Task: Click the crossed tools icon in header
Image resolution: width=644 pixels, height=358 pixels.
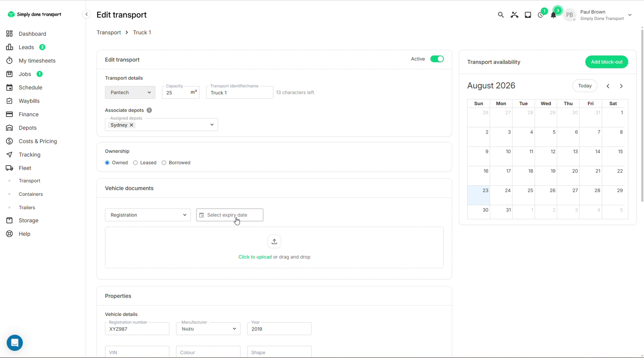Action: tap(514, 15)
